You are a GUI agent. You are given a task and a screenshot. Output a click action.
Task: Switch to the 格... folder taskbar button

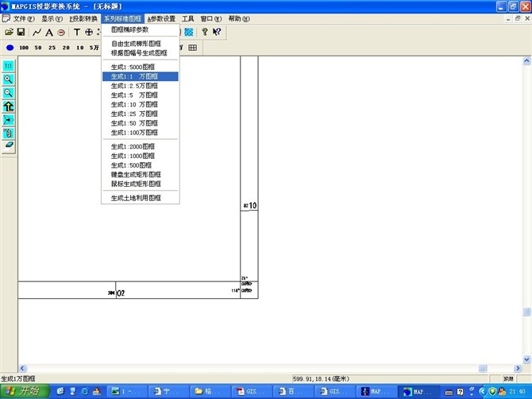pos(210,392)
